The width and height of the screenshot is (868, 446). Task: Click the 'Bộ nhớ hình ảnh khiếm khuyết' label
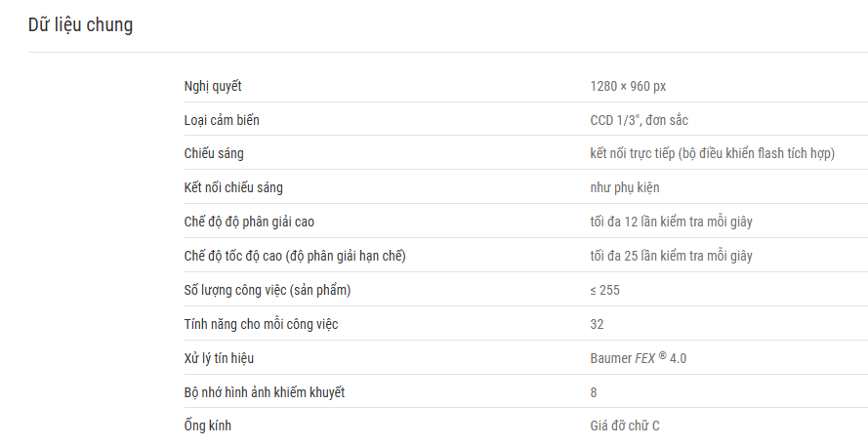264,393
